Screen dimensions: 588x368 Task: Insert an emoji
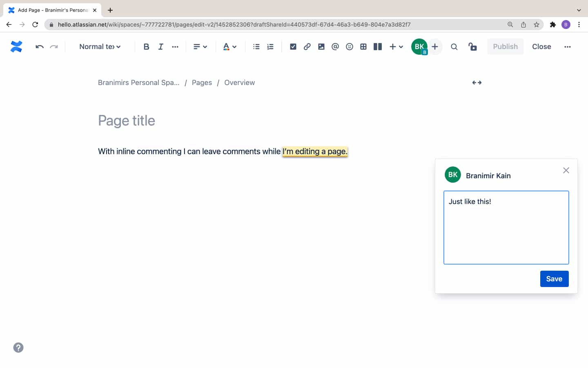coord(350,47)
